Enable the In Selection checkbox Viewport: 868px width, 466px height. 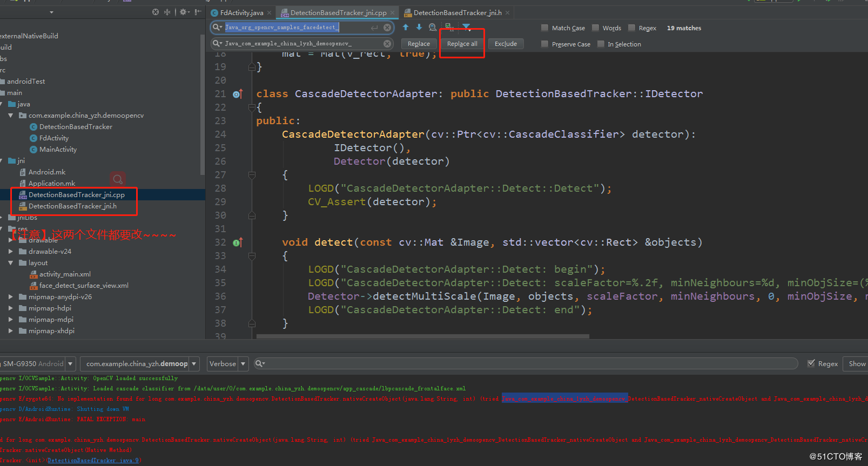[x=601, y=44]
